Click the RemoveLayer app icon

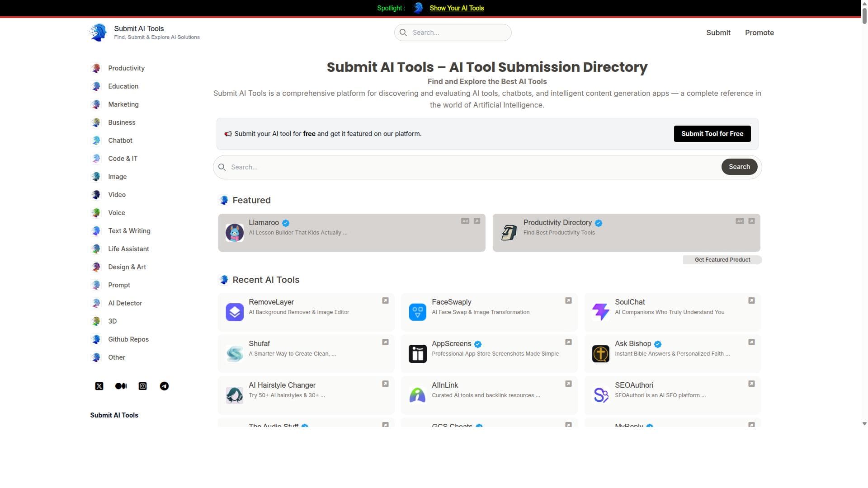point(235,312)
